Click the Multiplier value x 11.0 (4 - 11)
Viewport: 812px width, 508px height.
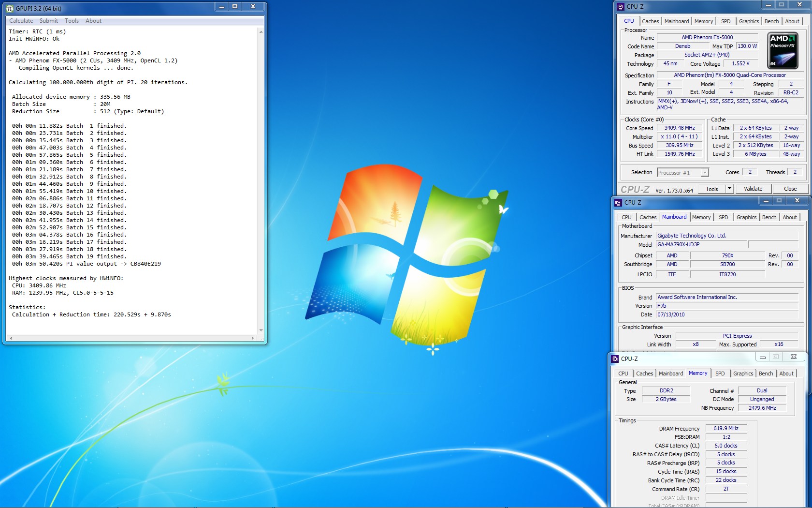679,137
